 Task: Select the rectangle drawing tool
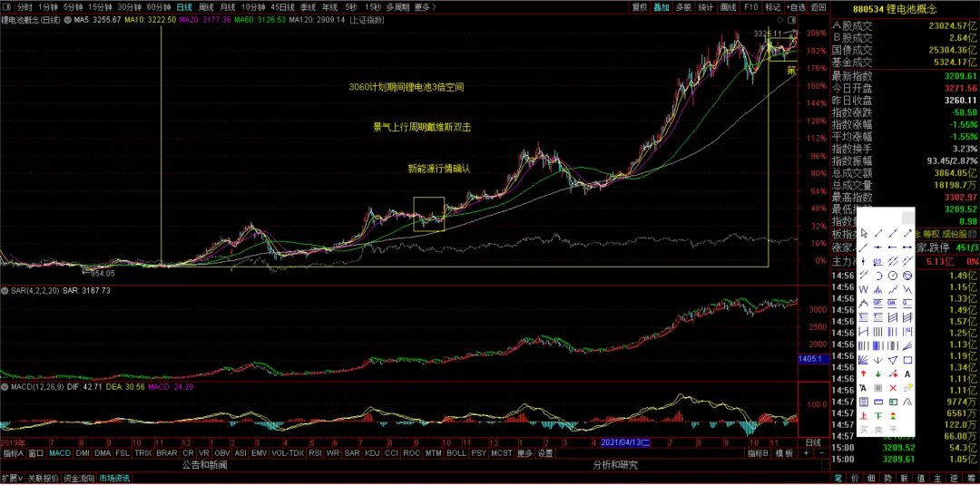point(907,360)
